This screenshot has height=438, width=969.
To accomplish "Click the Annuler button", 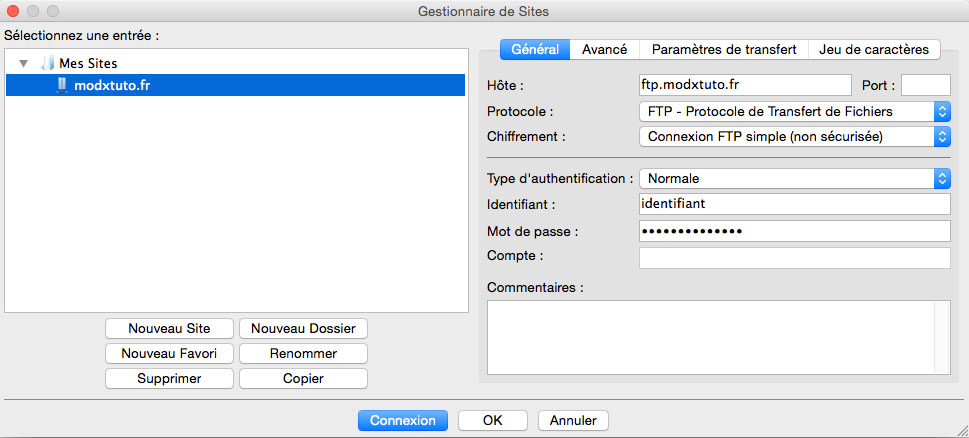I will pyautogui.click(x=573, y=421).
